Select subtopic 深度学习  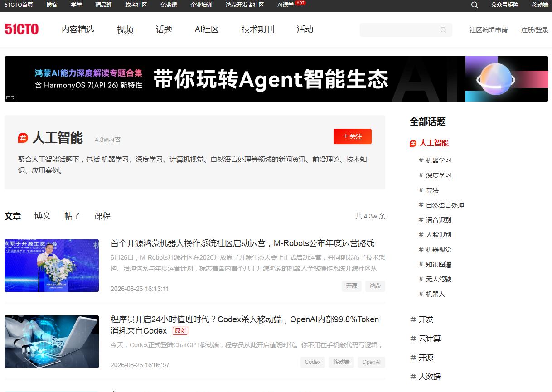tap(438, 175)
